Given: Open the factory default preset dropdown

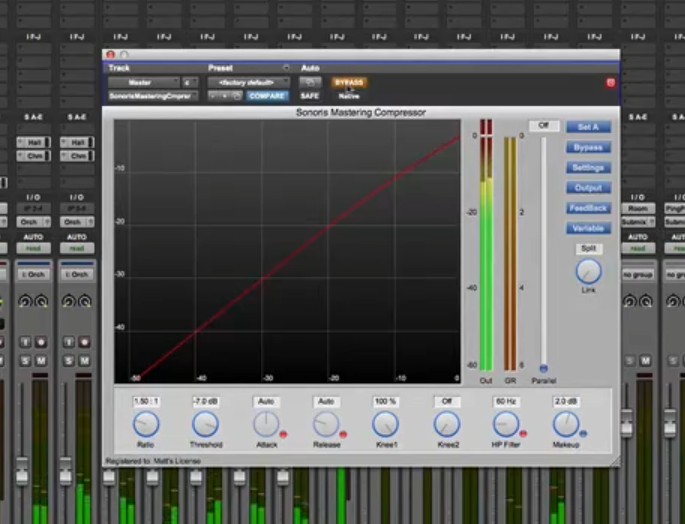Looking at the screenshot, I should 249,82.
